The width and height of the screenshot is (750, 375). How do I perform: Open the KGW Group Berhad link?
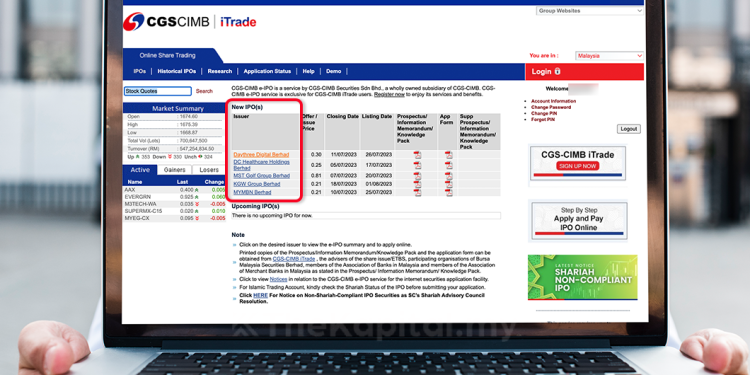click(x=257, y=184)
